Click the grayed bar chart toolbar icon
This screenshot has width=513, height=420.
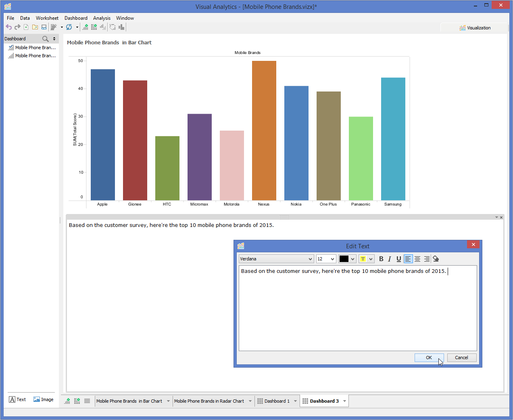coord(103,27)
